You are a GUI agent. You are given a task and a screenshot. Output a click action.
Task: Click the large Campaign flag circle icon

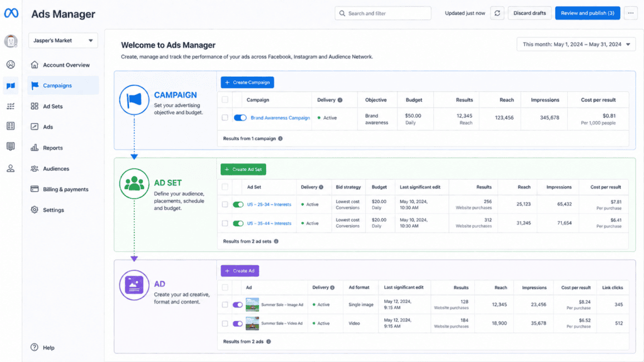(x=134, y=100)
